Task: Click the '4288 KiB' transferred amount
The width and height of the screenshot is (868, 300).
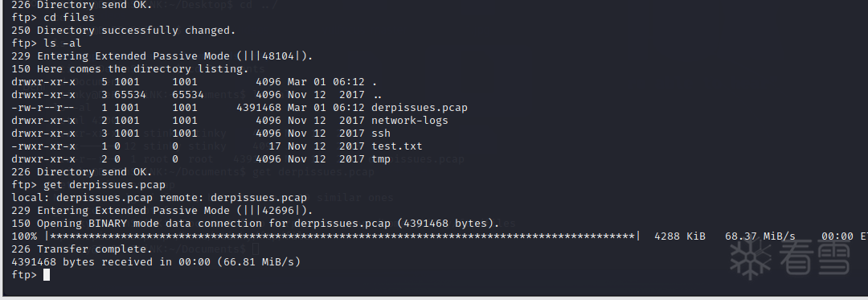Action: (680, 236)
